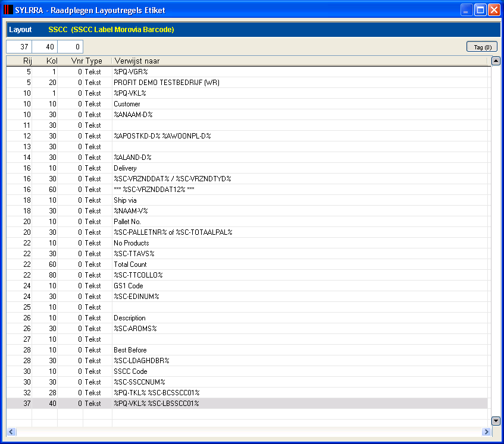Select the %APOSTKD-D% %AWOONPL-D% row
The height and width of the screenshot is (444, 504).
click(x=247, y=136)
